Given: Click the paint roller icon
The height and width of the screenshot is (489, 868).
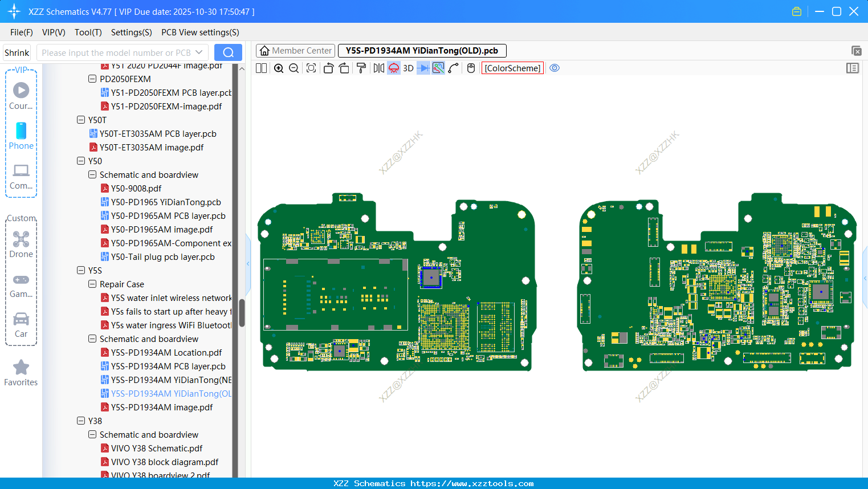Looking at the screenshot, I should pos(361,68).
